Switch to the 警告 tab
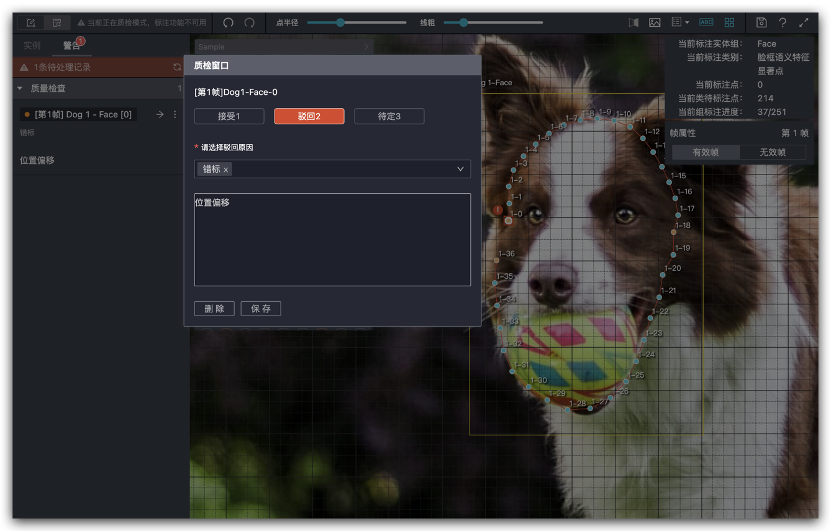The height and width of the screenshot is (532, 832). point(72,46)
